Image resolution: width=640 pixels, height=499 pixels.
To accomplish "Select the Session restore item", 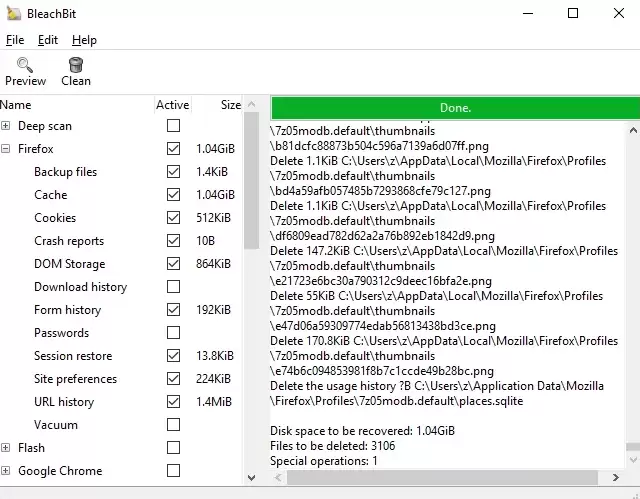I will tap(73, 356).
